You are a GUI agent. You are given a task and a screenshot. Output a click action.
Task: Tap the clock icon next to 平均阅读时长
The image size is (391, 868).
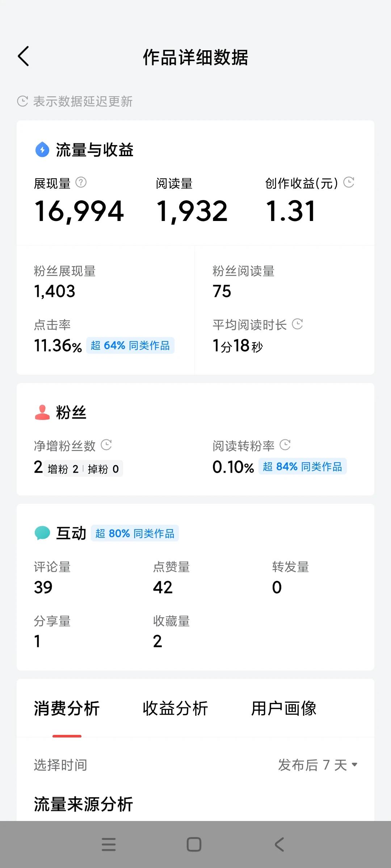[297, 324]
